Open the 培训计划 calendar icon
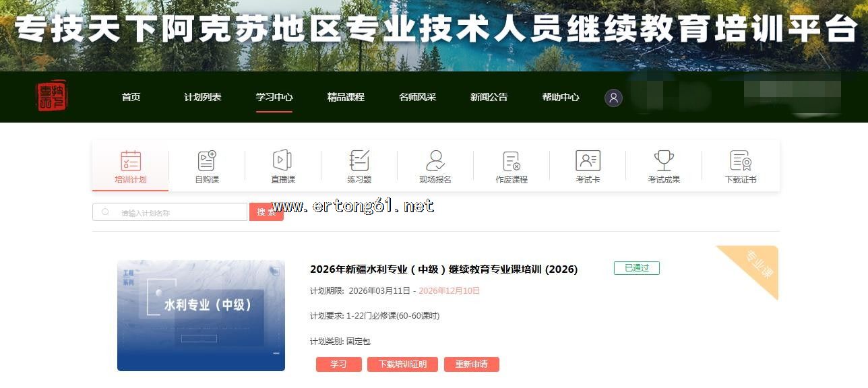The image size is (868, 388). point(131,160)
